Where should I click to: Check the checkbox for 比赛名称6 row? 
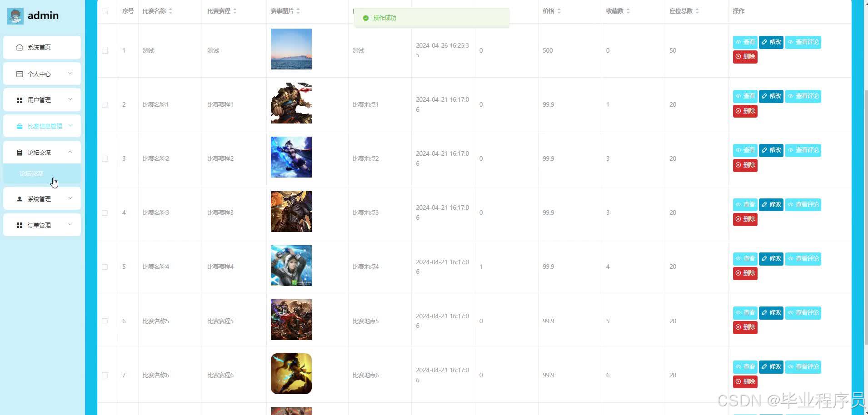tap(105, 375)
